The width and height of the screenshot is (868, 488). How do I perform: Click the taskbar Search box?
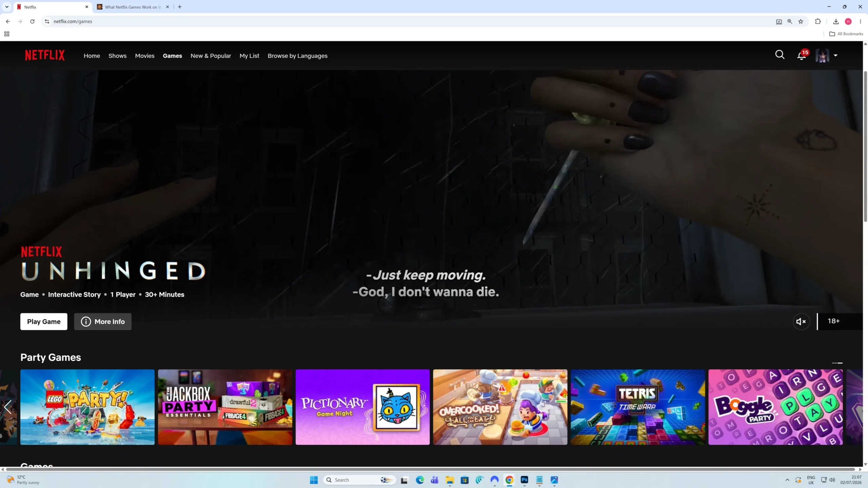pos(359,480)
